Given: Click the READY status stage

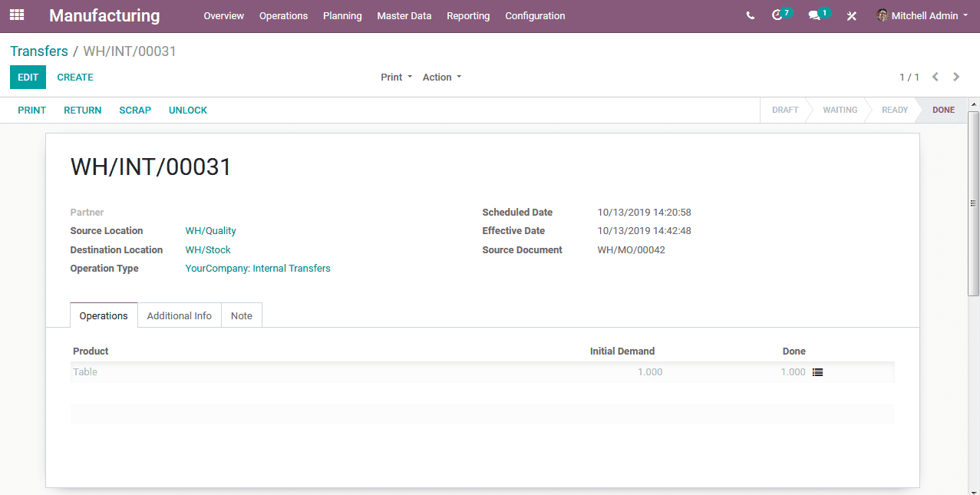Looking at the screenshot, I should click(895, 110).
